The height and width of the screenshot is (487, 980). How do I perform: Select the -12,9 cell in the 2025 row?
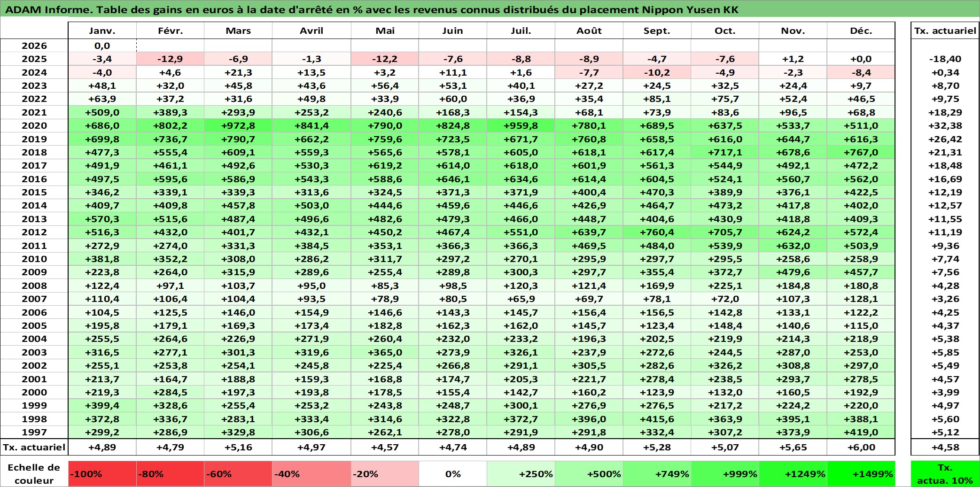pyautogui.click(x=170, y=59)
